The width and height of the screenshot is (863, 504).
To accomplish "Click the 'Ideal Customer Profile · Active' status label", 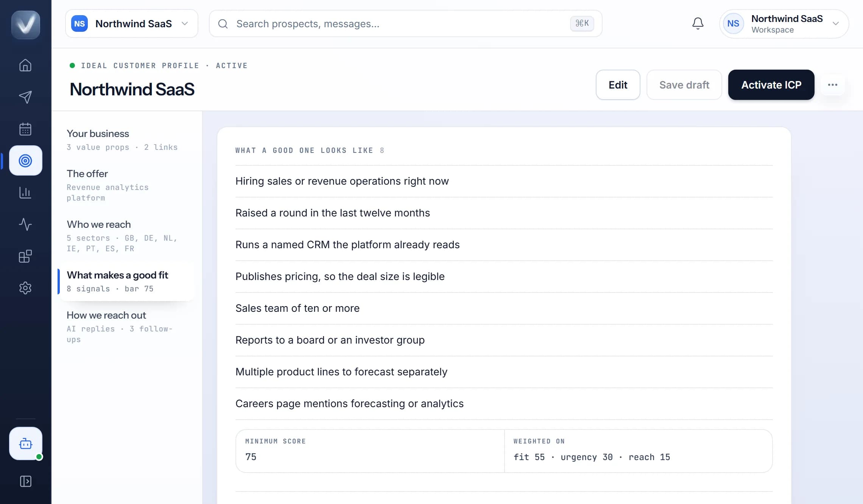I will (164, 65).
